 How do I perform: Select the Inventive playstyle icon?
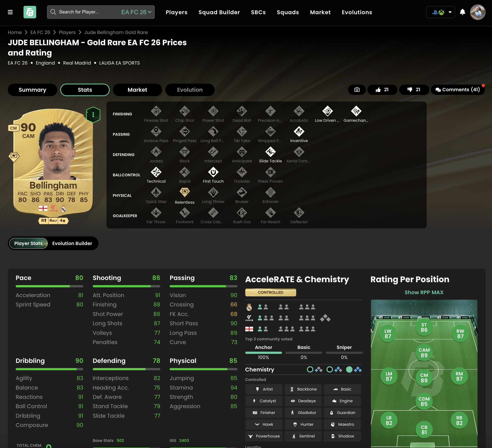(299, 132)
